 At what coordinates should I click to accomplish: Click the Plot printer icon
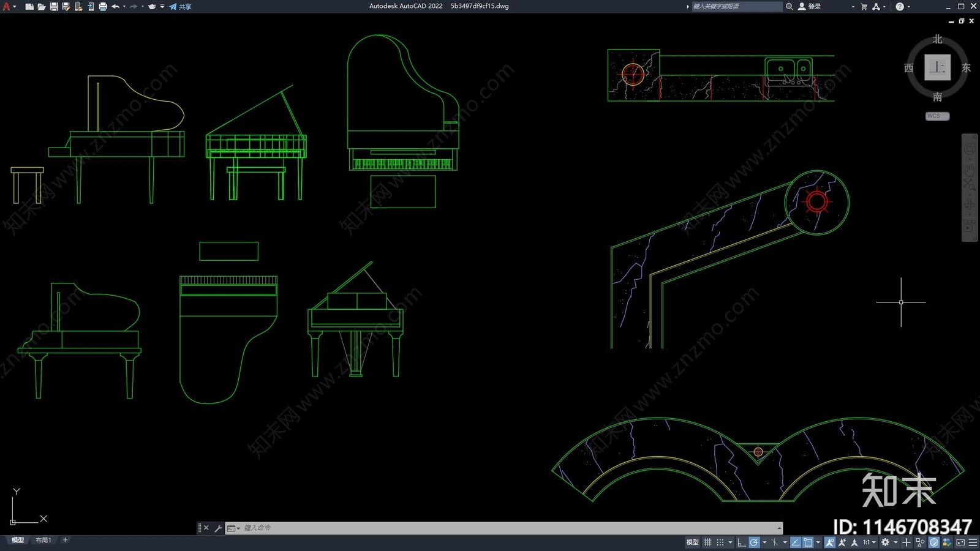pos(103,7)
